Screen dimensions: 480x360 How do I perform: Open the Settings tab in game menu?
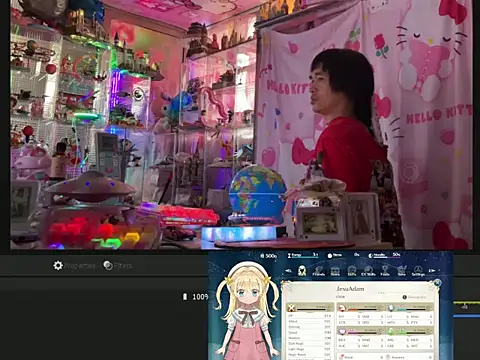coord(418,271)
